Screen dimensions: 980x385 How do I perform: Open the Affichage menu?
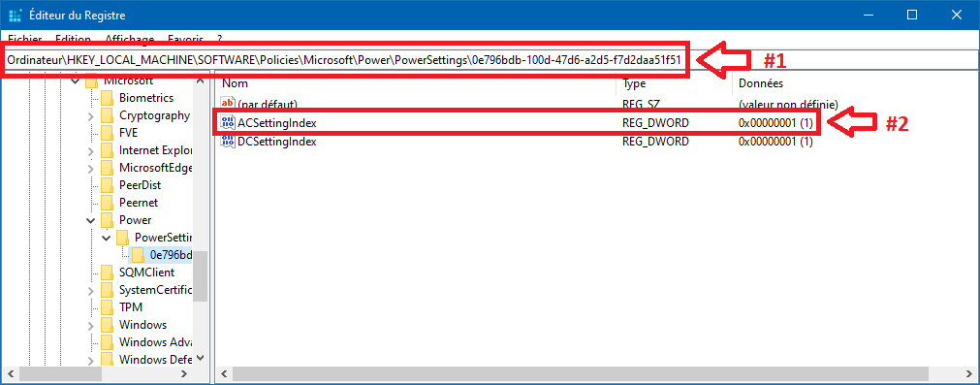[x=129, y=39]
